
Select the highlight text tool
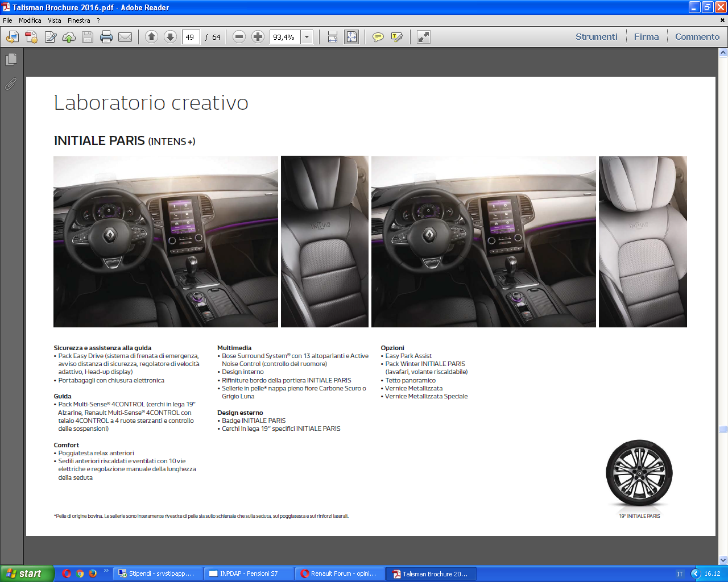(397, 37)
